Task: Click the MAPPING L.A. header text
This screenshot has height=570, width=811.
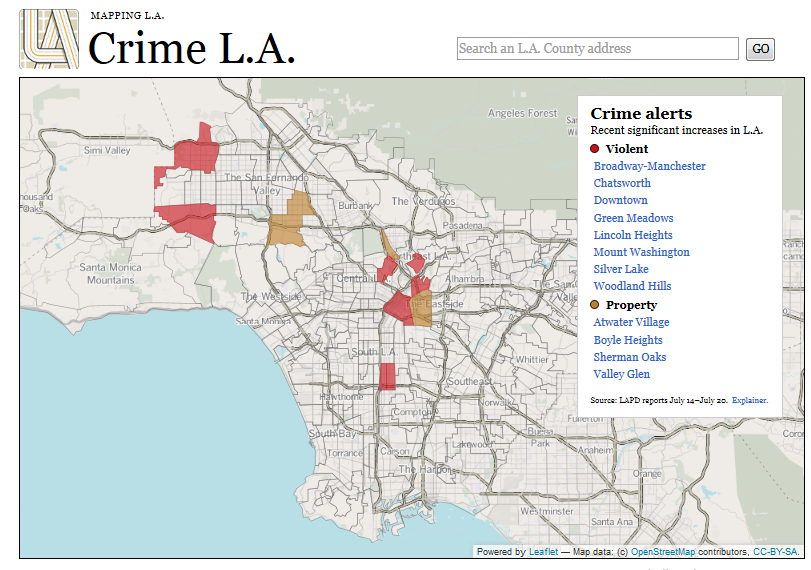Action: 127,16
